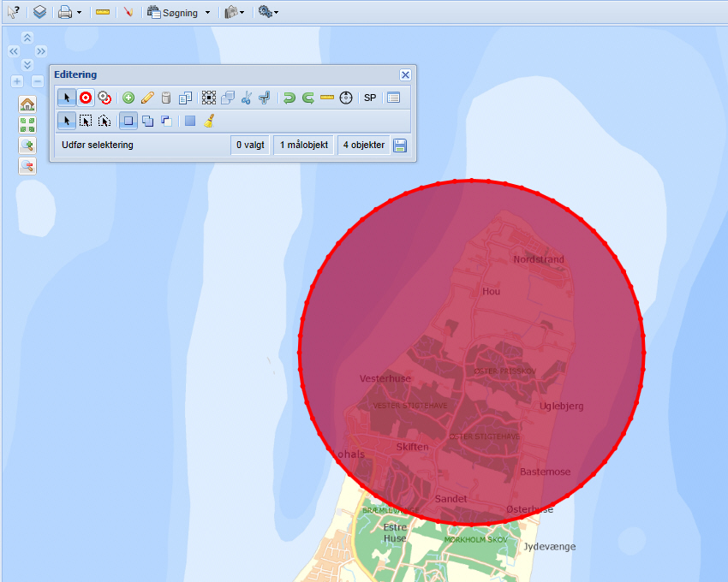
Task: Click the help pointer icon in main toolbar
Action: 14,12
